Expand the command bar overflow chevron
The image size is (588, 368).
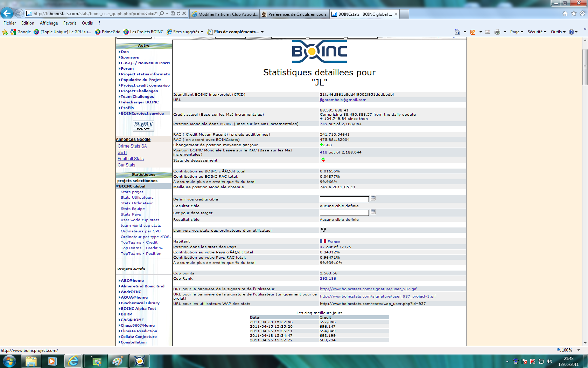tap(585, 29)
